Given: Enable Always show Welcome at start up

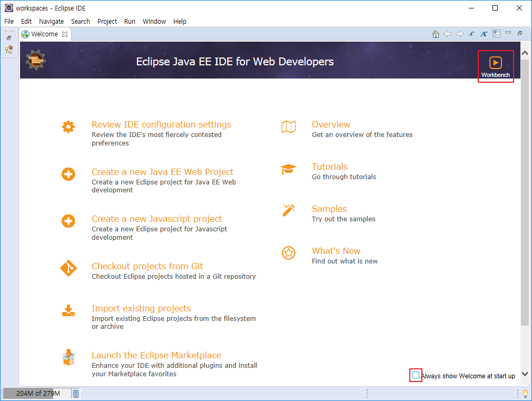Looking at the screenshot, I should (x=416, y=375).
